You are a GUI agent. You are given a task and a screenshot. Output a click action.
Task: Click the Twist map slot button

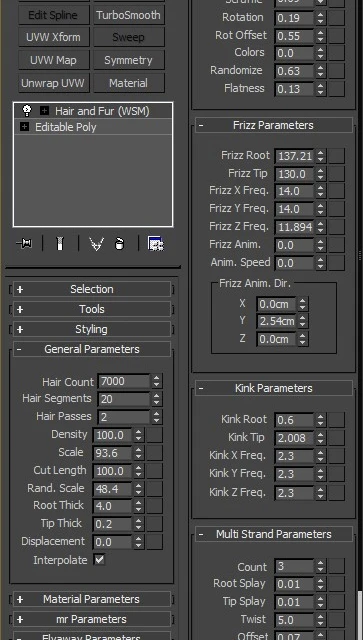coord(337,620)
